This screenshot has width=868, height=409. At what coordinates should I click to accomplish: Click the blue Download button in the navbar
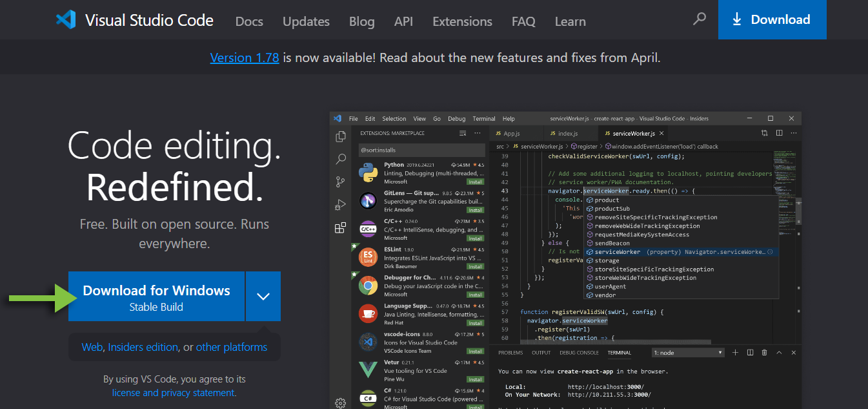tap(772, 19)
